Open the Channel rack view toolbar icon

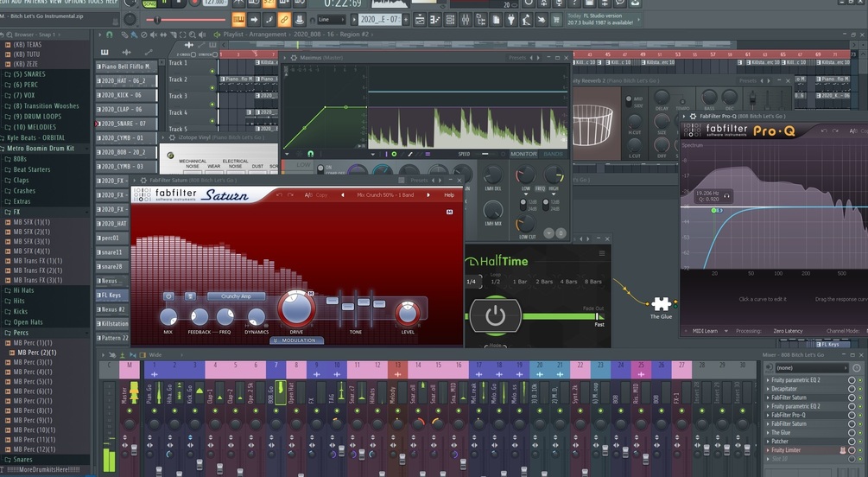pos(451,20)
